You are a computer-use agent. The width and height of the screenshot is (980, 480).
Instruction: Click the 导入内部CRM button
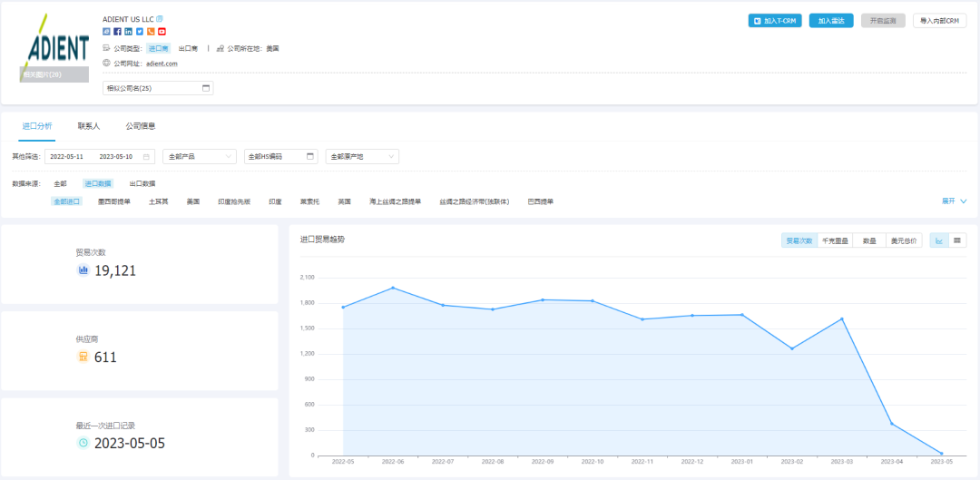[938, 21]
